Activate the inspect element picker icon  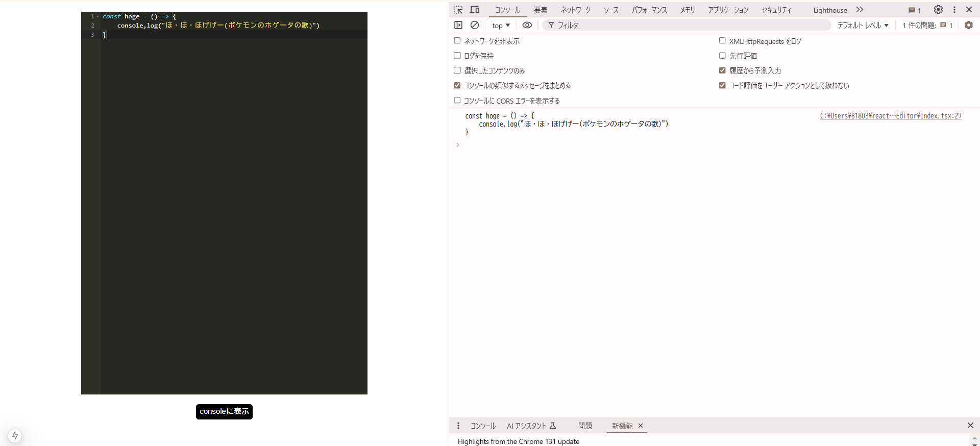[x=458, y=10]
